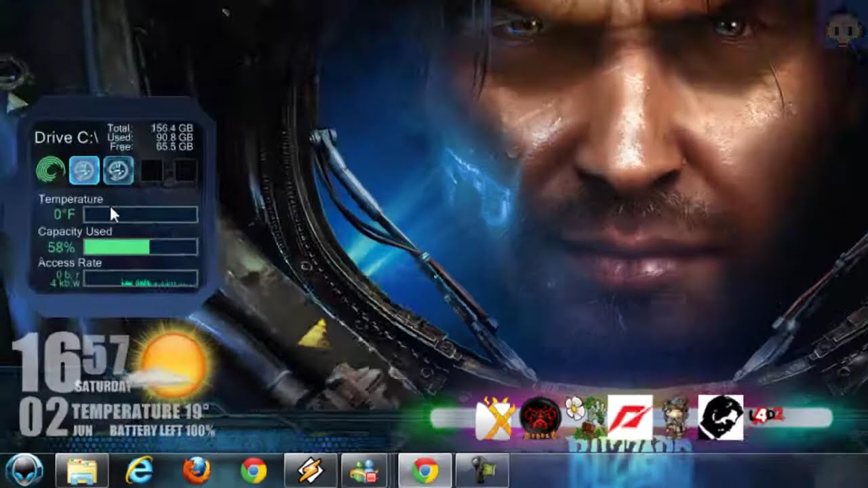Launch Plants vs Zombies dock icon
868x488 pixels.
586,418
